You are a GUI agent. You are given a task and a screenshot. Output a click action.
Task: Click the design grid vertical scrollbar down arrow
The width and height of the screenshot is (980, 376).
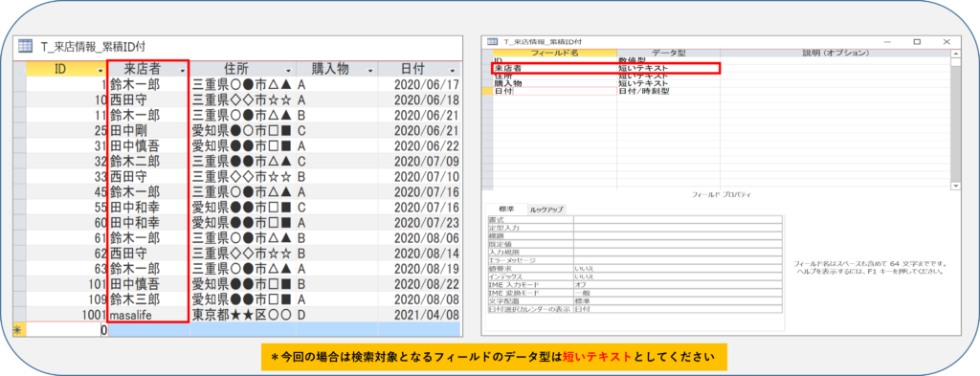(x=956, y=187)
